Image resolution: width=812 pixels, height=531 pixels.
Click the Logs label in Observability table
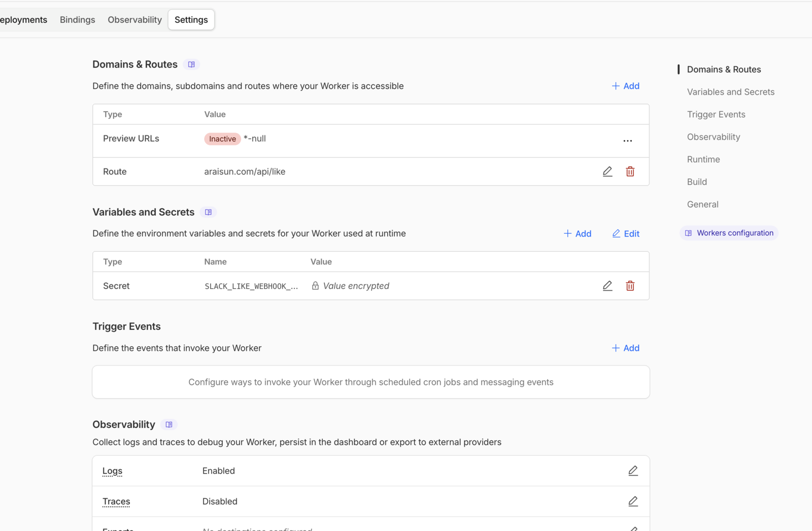[112, 471]
